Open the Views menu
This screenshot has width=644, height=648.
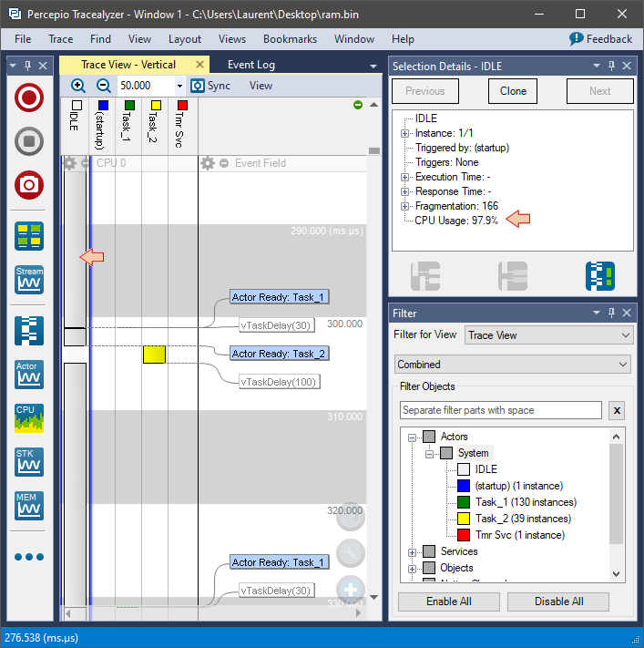(232, 39)
